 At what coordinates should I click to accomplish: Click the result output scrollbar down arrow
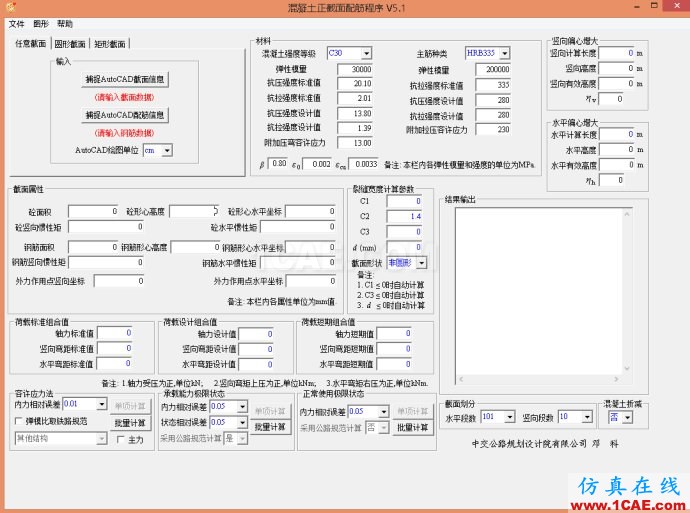click(x=627, y=368)
